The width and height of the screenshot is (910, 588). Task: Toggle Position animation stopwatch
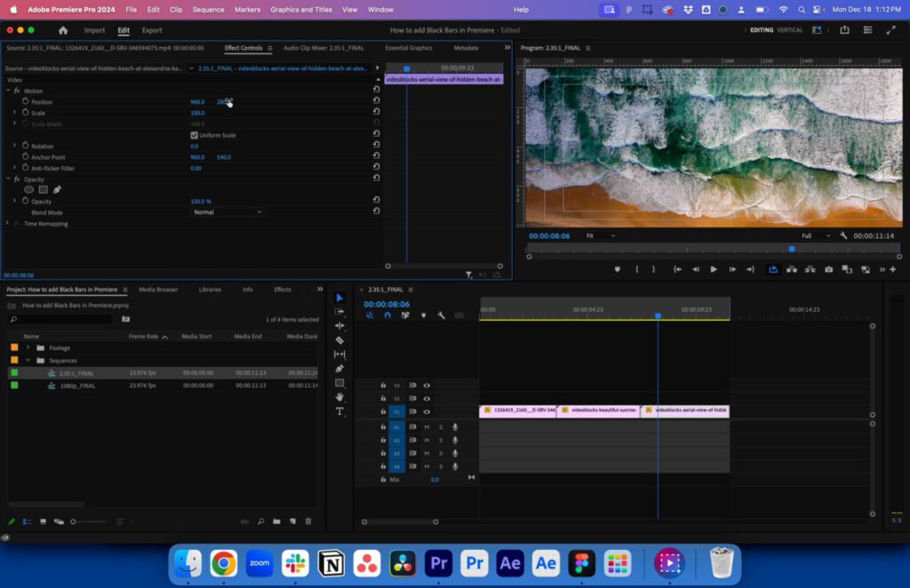(x=26, y=101)
